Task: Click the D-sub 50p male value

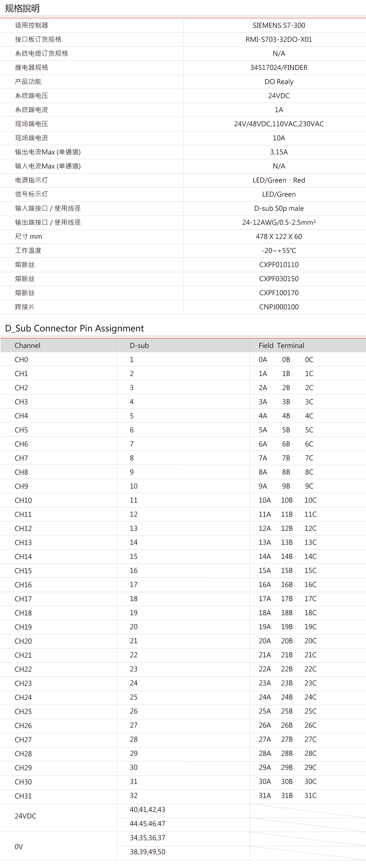Action: point(279,208)
